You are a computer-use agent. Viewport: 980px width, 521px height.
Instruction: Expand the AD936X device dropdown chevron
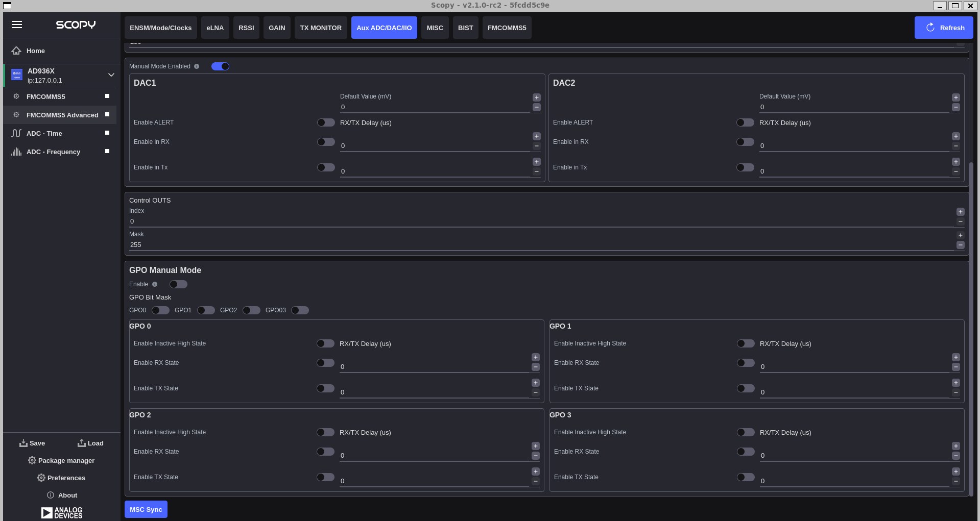pyautogui.click(x=111, y=75)
